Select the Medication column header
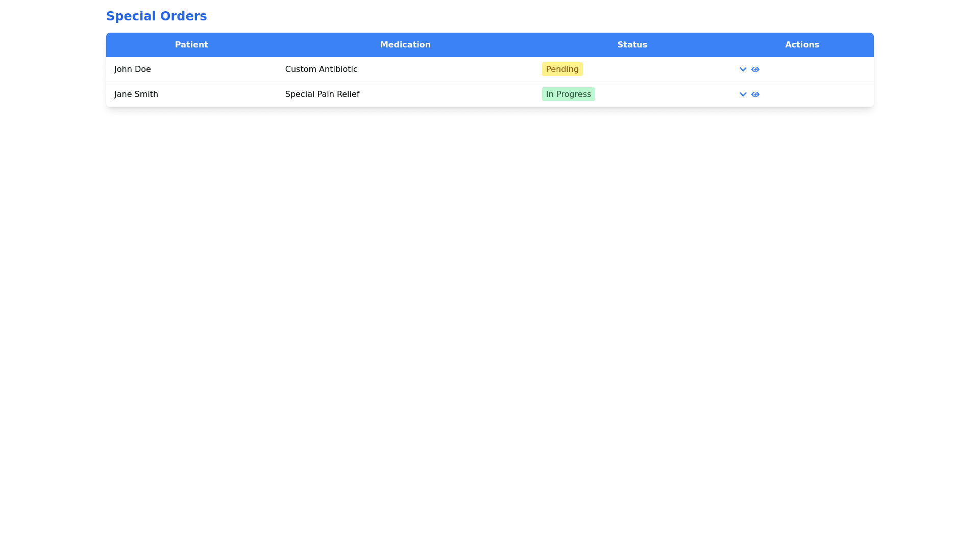Image resolution: width=980 pixels, height=551 pixels. pyautogui.click(x=405, y=45)
